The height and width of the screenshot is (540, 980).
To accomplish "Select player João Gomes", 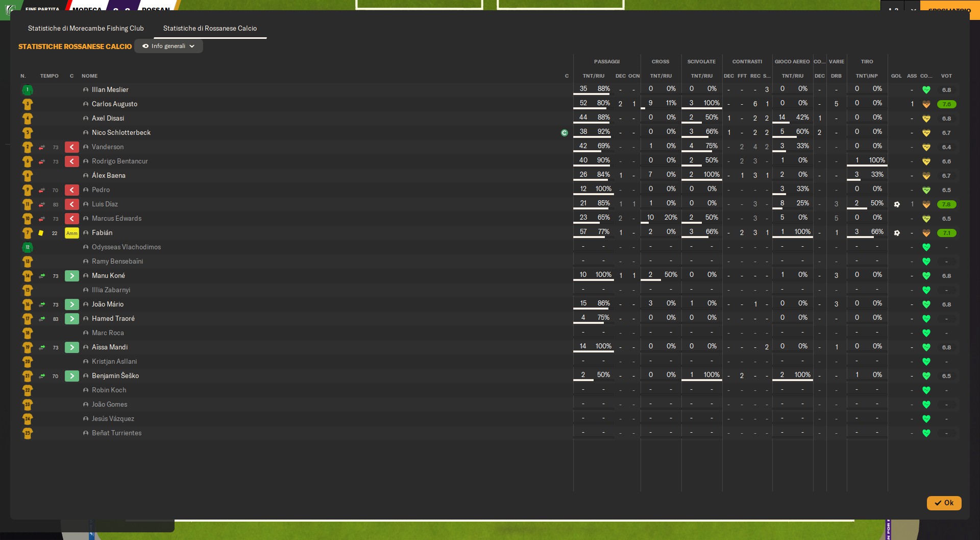I will point(110,405).
